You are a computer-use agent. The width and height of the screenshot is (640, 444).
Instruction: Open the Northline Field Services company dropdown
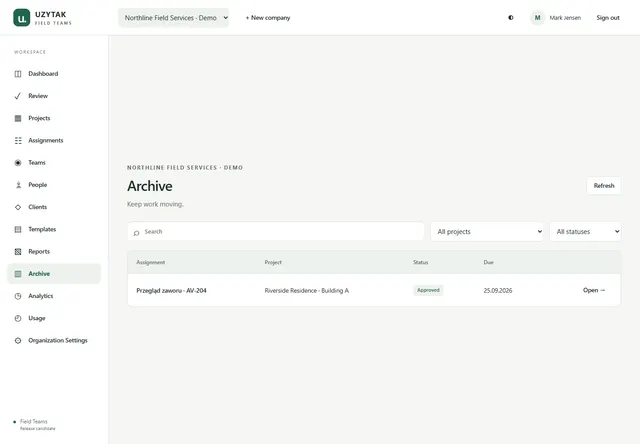173,18
